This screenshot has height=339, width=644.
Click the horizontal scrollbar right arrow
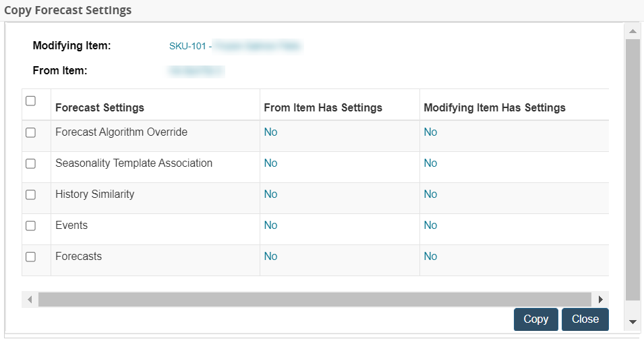click(x=600, y=299)
